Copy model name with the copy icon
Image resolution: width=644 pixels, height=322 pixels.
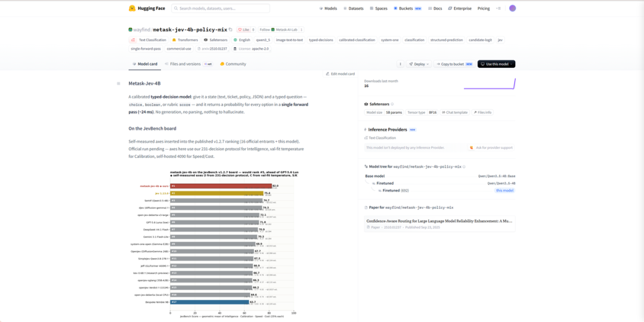230,30
